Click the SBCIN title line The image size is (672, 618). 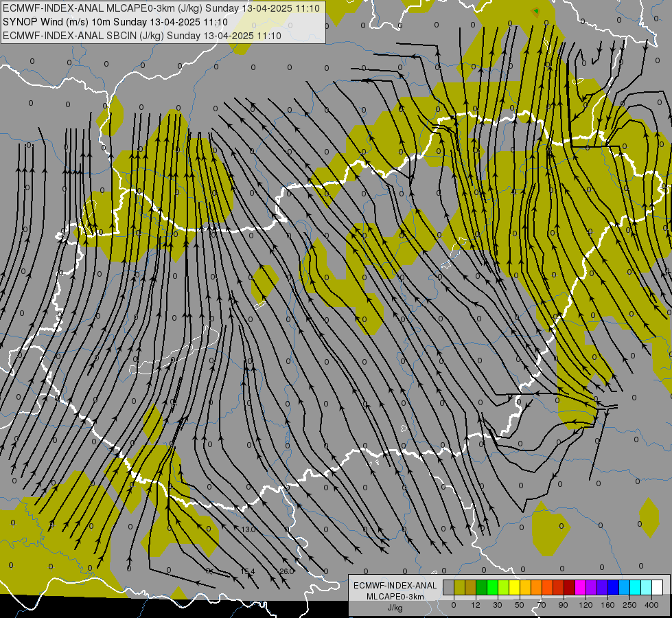click(142, 36)
